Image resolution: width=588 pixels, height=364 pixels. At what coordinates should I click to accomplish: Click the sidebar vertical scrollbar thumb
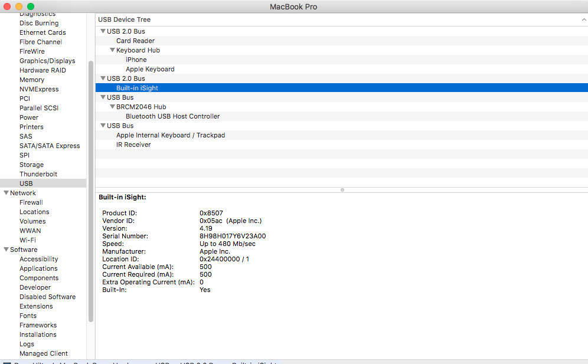click(91, 191)
